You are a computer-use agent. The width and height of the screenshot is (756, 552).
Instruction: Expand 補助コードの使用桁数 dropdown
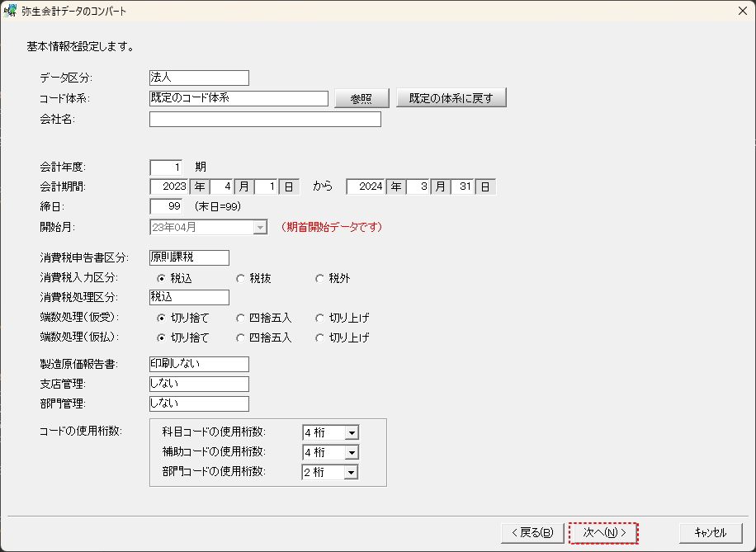[352, 453]
